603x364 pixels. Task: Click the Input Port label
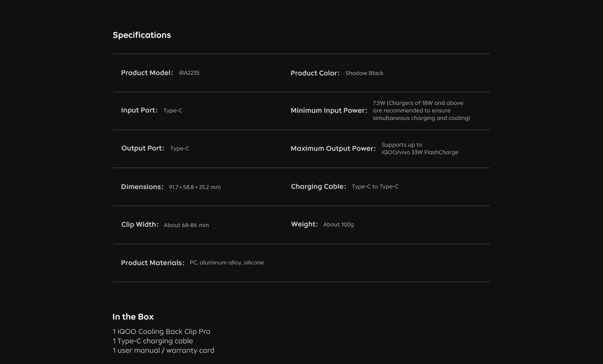click(139, 110)
